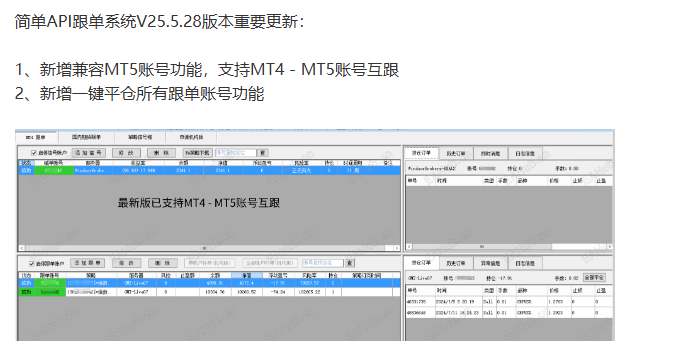685x364 pixels.
Task: Click the search button beside the lower search field
Action: point(350,263)
